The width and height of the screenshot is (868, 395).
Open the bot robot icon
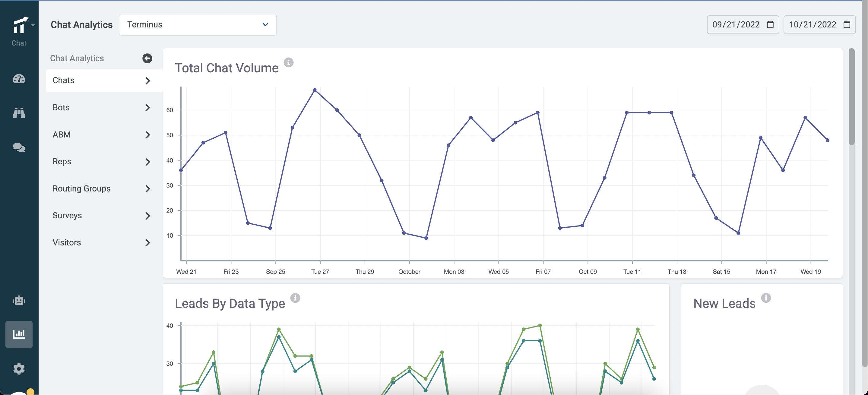point(19,300)
